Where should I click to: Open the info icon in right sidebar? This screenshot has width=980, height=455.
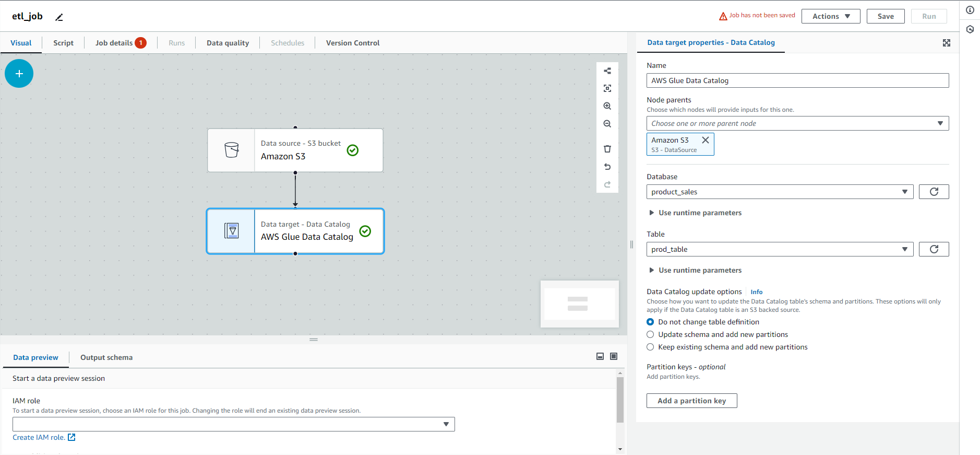coord(970,10)
